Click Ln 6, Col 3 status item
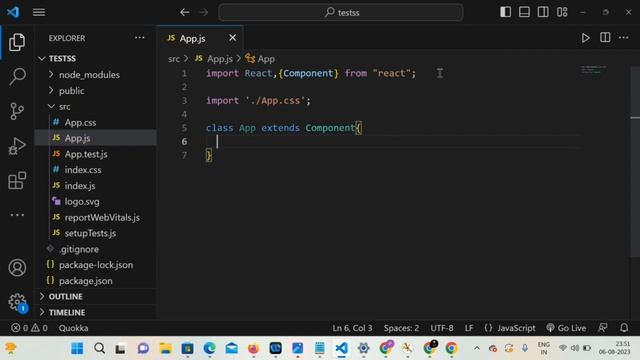This screenshot has height=360, width=640. tap(352, 328)
